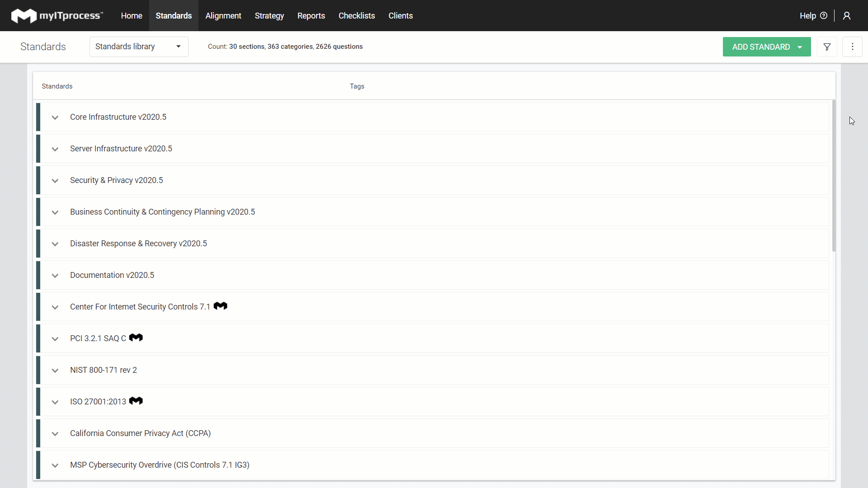Open the Help question mark icon
This screenshot has height=488, width=868.
[824, 16]
